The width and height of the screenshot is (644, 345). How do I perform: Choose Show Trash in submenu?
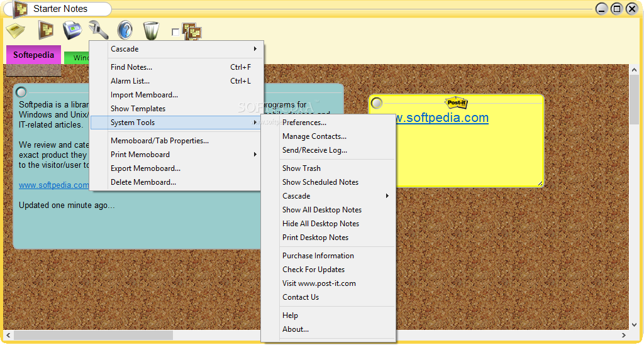click(x=328, y=168)
